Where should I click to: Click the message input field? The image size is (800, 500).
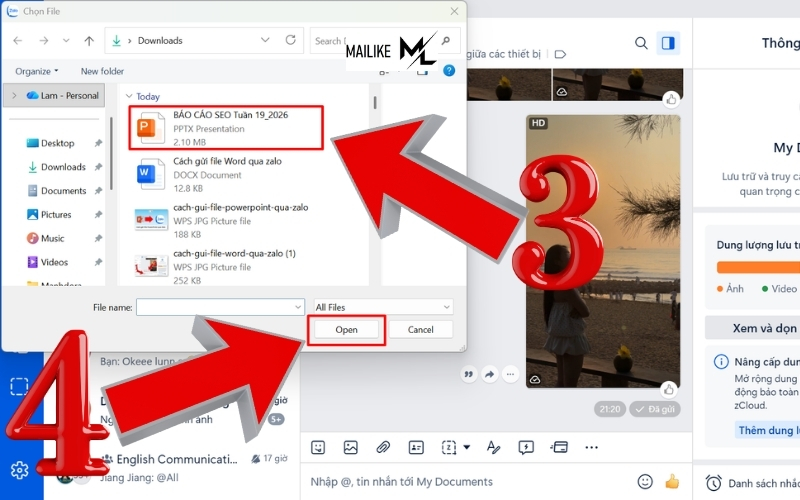coord(468,482)
